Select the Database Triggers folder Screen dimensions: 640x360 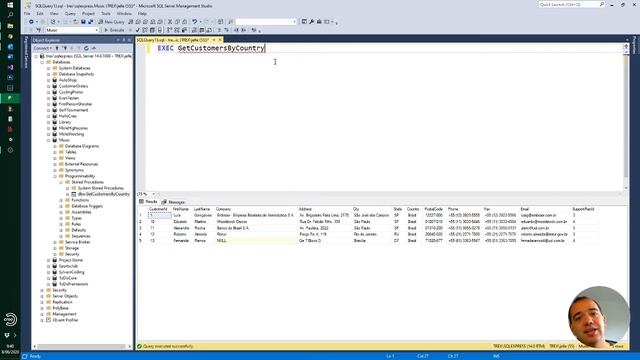(87, 206)
